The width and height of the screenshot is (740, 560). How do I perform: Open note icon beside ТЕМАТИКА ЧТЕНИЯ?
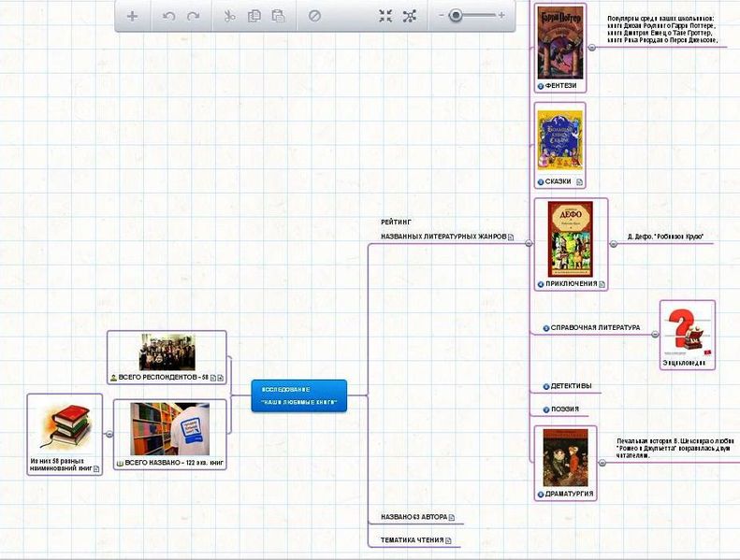click(x=448, y=540)
